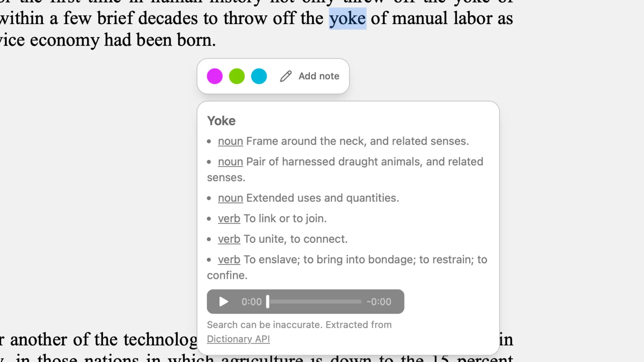644x362 pixels.
Task: Apply the green color to the selected word
Action: tap(236, 76)
